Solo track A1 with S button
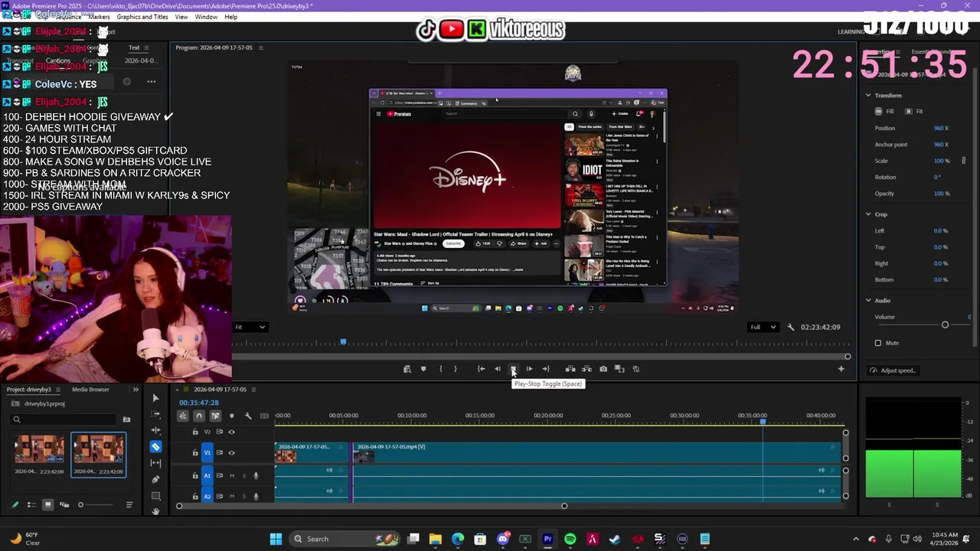Image resolution: width=980 pixels, height=551 pixels. [x=244, y=475]
